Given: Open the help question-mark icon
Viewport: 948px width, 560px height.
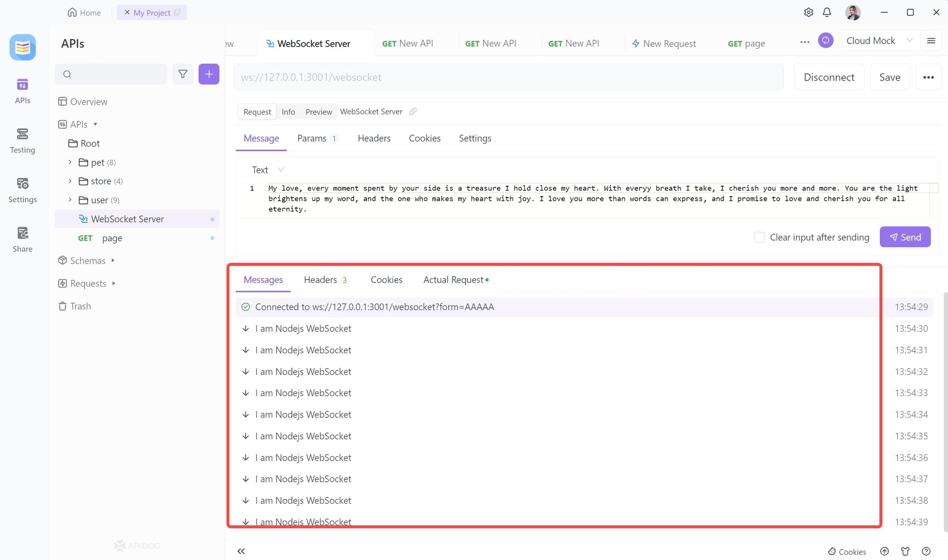Looking at the screenshot, I should 926,551.
